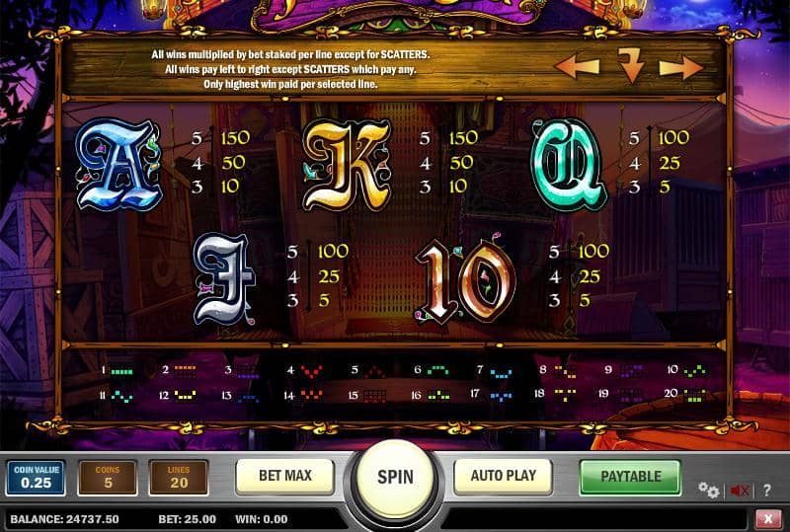The height and width of the screenshot is (532, 790).
Task: Adjust the COINS 5 selector
Action: click(108, 477)
